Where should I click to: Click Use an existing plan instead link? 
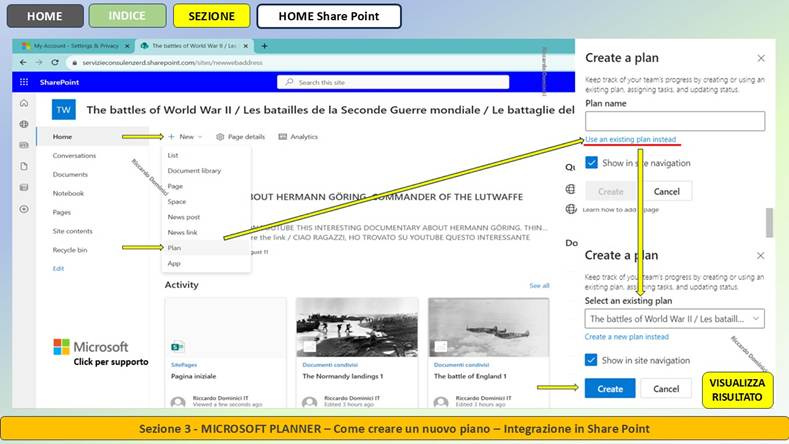[630, 139]
